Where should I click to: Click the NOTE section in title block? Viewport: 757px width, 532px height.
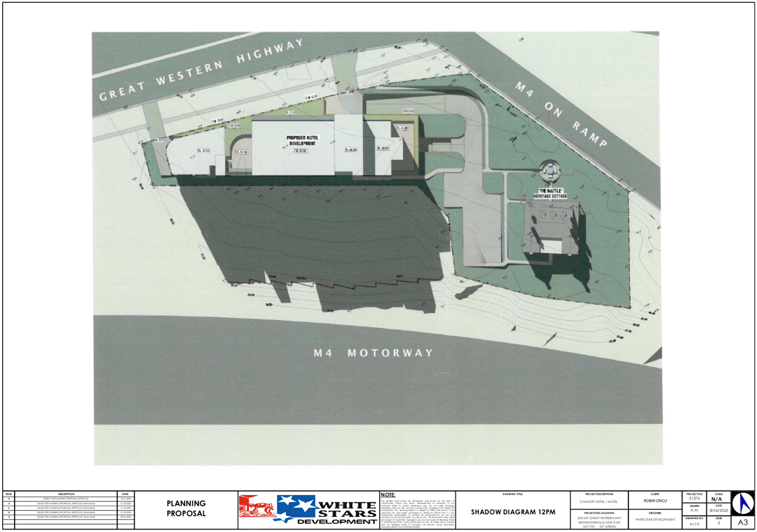pos(417,511)
